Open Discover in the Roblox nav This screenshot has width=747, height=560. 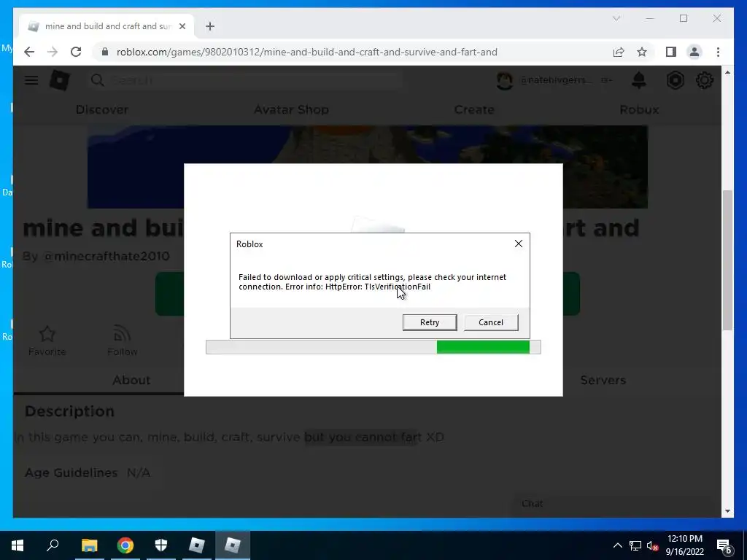[x=102, y=109]
